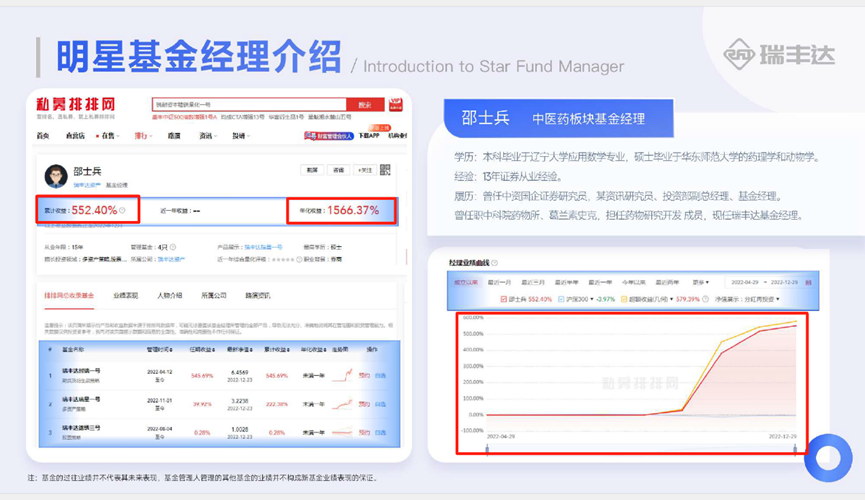Select 最近半年 chart time range
865x500 pixels.
pyautogui.click(x=567, y=283)
